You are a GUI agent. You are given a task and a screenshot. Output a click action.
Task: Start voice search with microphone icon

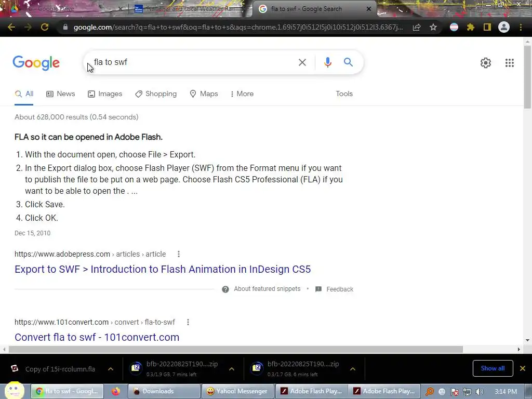327,62
